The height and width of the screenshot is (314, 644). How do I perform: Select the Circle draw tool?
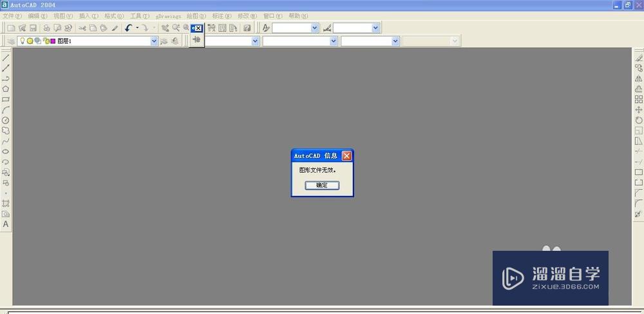click(x=6, y=121)
